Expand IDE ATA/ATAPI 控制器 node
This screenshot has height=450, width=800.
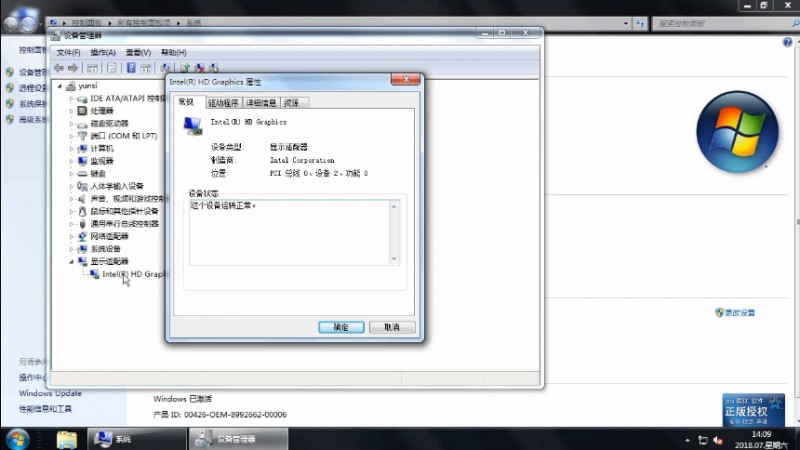point(71,98)
